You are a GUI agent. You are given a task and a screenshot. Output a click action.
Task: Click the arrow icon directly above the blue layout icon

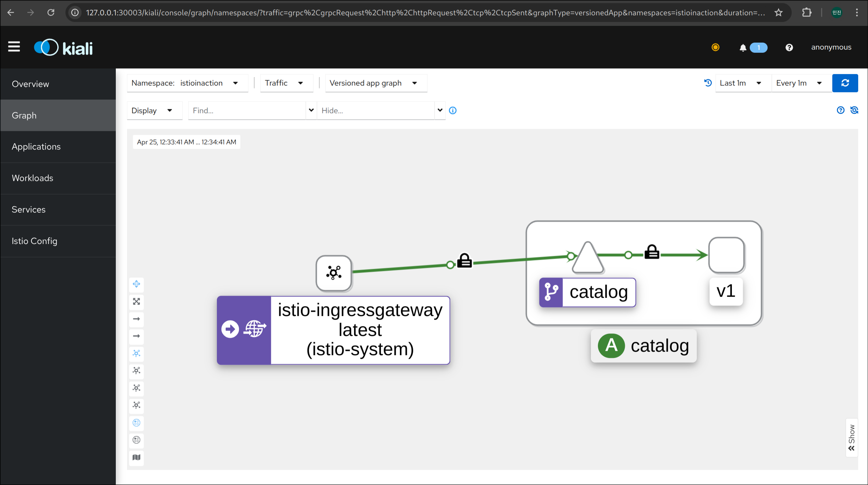coord(136,336)
